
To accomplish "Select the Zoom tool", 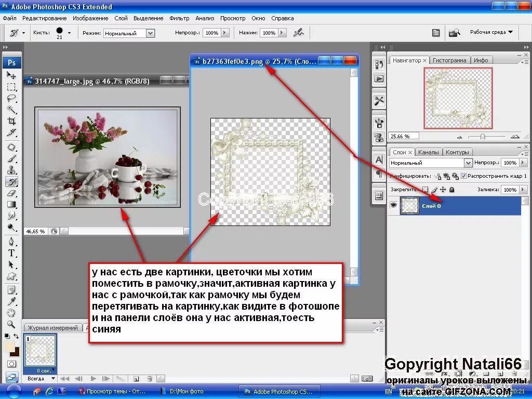I will tap(11, 324).
